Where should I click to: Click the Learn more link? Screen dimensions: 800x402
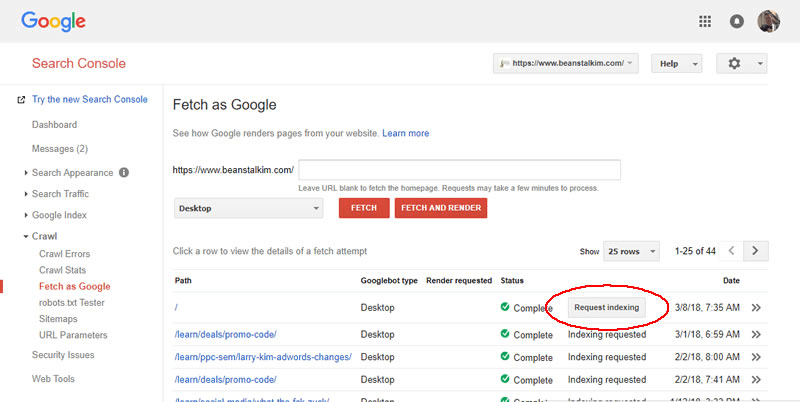pyautogui.click(x=405, y=133)
